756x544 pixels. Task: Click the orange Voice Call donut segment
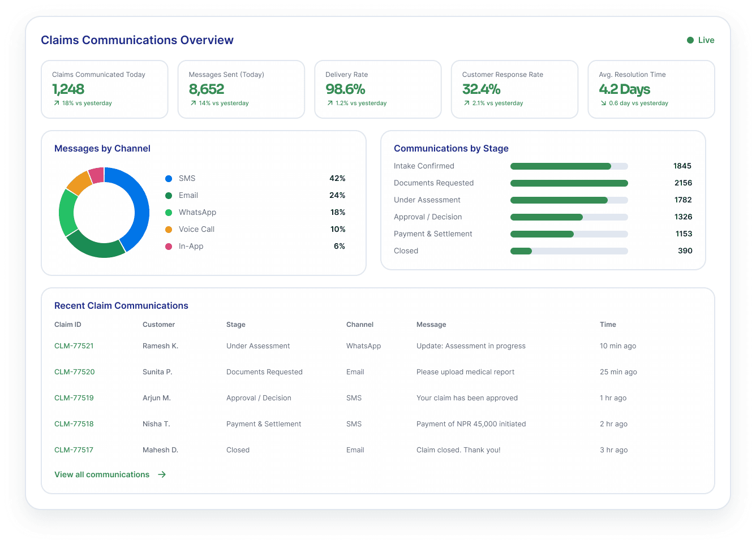[80, 182]
